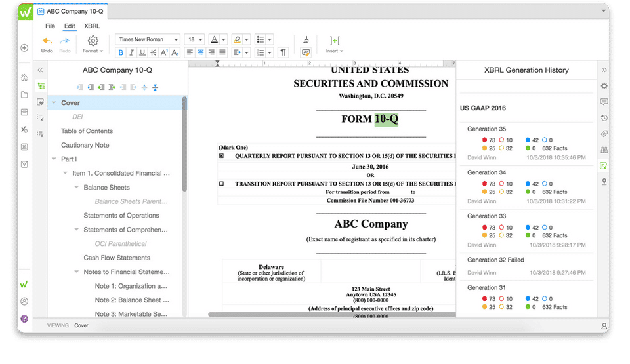
Task: Open Table of Contents in the outline
Action: (x=87, y=131)
